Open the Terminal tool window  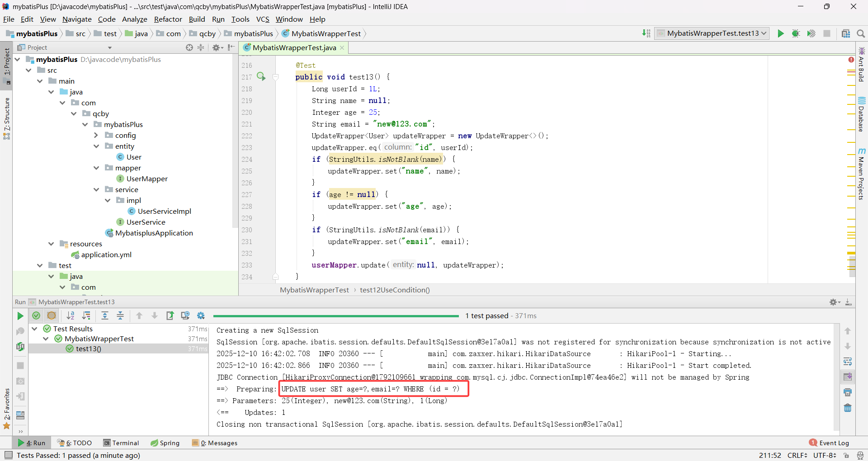point(121,443)
